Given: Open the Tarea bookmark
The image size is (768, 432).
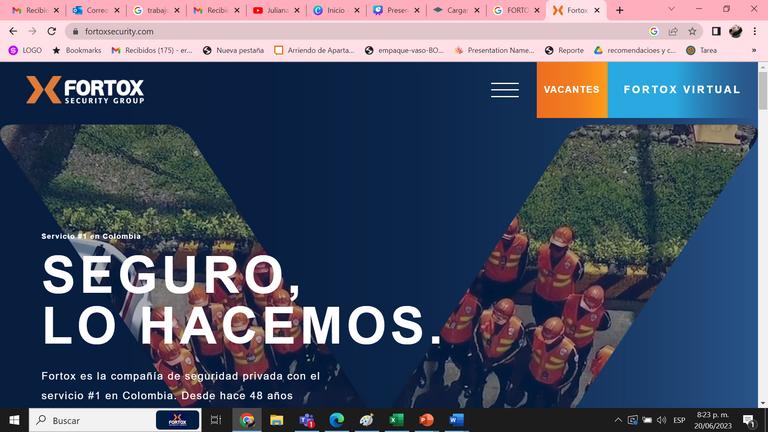Looking at the screenshot, I should pyautogui.click(x=701, y=50).
